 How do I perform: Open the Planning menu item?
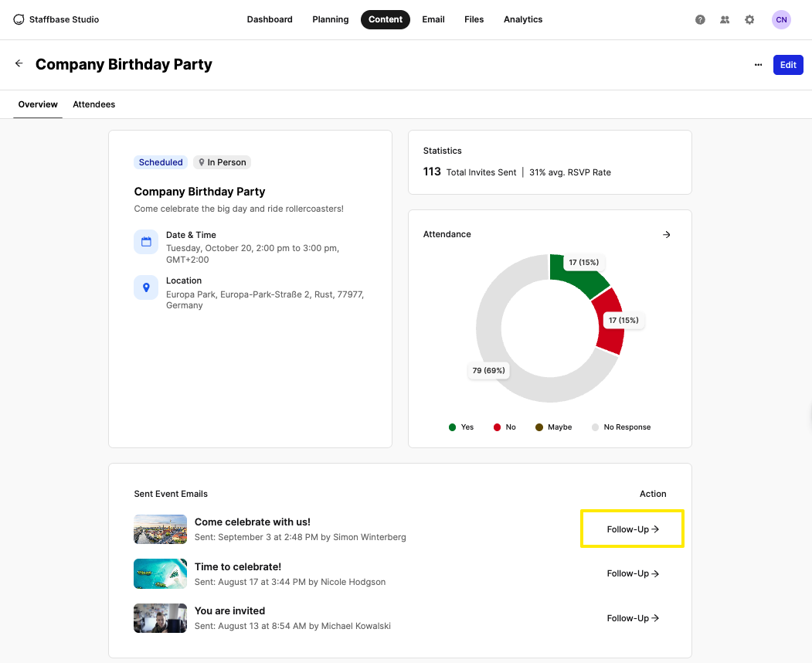tap(331, 19)
